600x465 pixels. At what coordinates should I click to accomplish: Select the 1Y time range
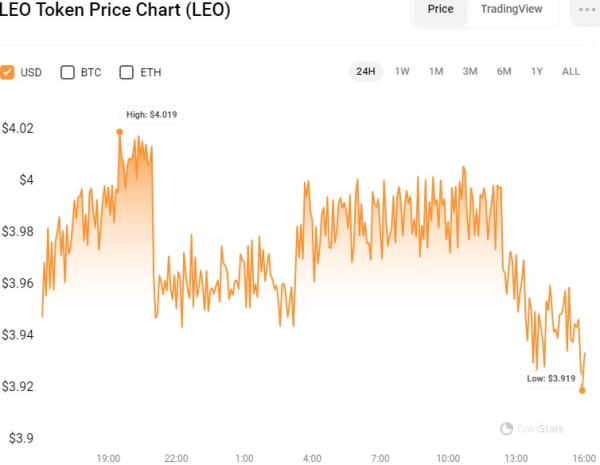[537, 71]
